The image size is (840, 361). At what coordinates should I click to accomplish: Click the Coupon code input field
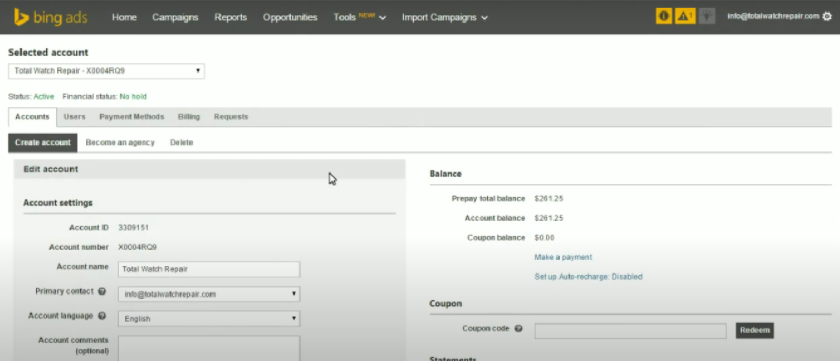pyautogui.click(x=631, y=330)
